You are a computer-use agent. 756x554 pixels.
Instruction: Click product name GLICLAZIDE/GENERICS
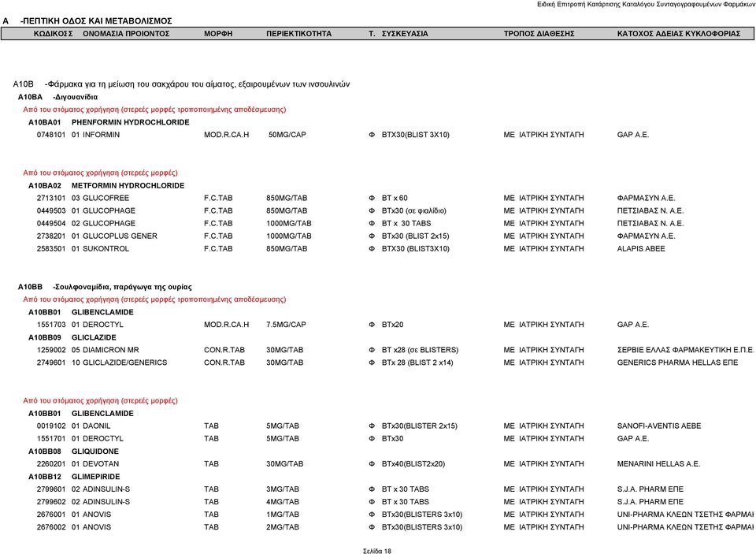click(125, 363)
